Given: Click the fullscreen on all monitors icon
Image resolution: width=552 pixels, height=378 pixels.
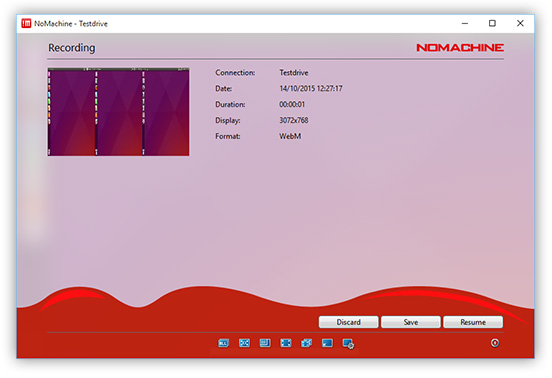Looking at the screenshot, I should 306,343.
